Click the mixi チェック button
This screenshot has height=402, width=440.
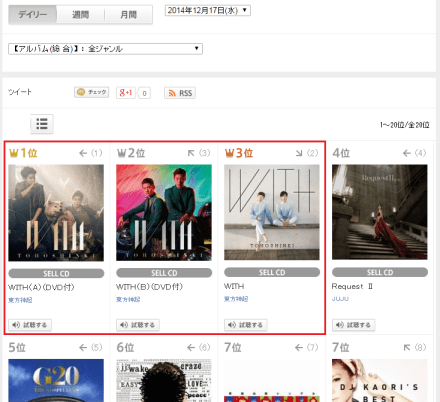92,92
